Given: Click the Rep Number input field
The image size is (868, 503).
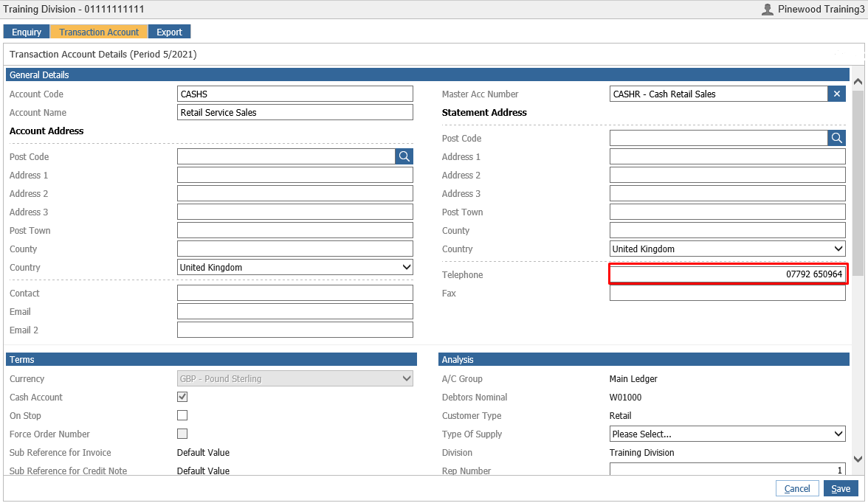Looking at the screenshot, I should pos(728,469).
